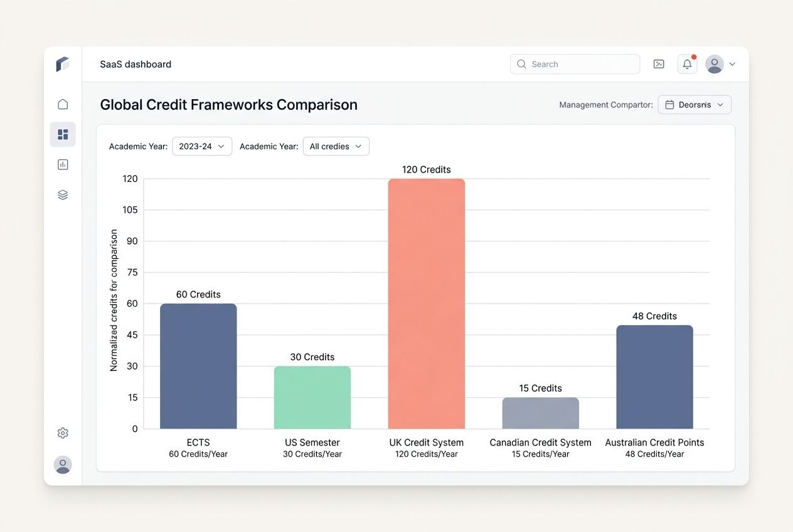The height and width of the screenshot is (532, 793).
Task: Click the 120 Credits label above the tallest bar
Action: pos(426,169)
